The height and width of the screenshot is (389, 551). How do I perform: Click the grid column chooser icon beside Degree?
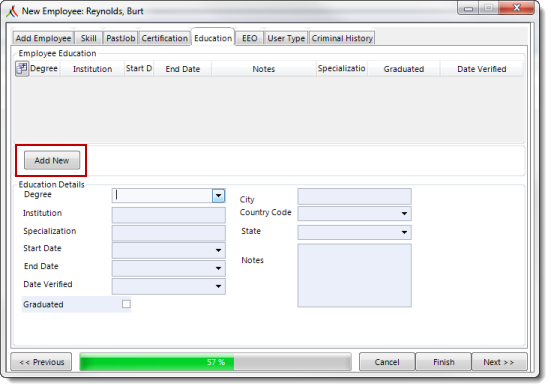[x=22, y=69]
